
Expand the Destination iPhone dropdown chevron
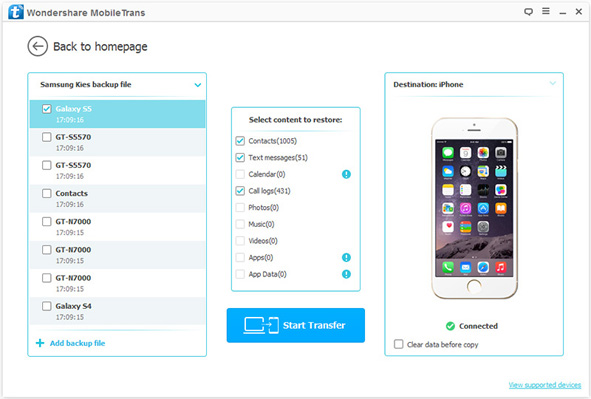coord(553,83)
